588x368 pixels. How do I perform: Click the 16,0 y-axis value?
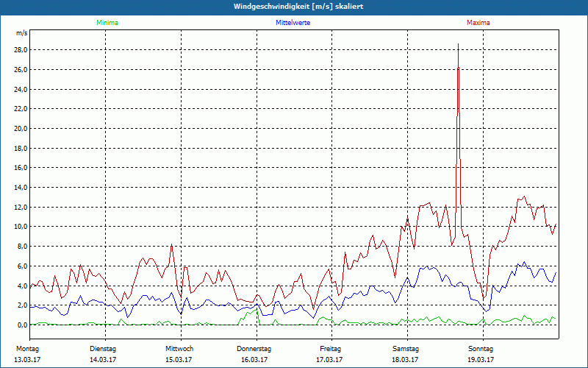coord(21,168)
